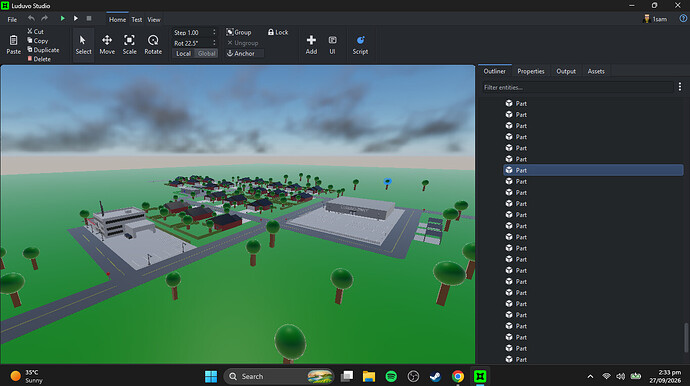Show the Outliner panel tab
The width and height of the screenshot is (690, 386).
pos(495,71)
